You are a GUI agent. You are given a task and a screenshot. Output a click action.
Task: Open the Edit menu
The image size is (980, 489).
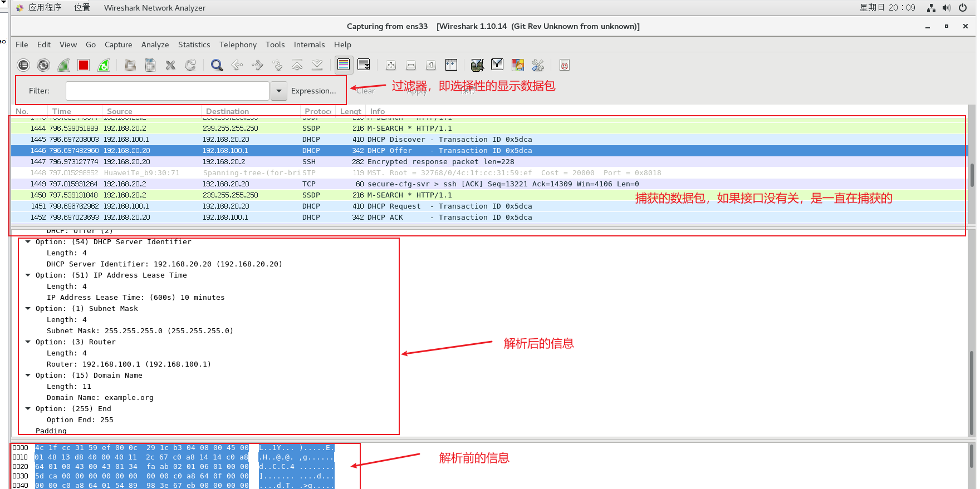pyautogui.click(x=44, y=45)
